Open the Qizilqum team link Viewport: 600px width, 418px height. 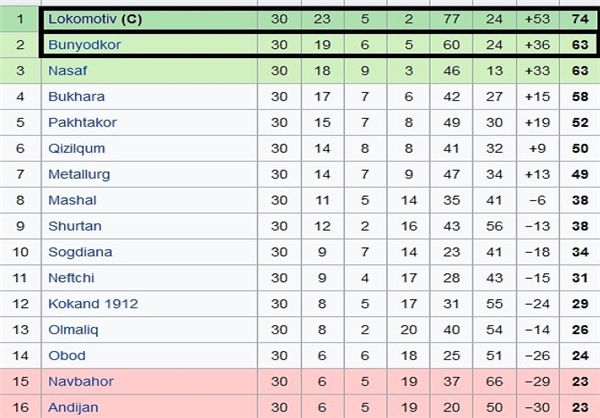(x=77, y=149)
